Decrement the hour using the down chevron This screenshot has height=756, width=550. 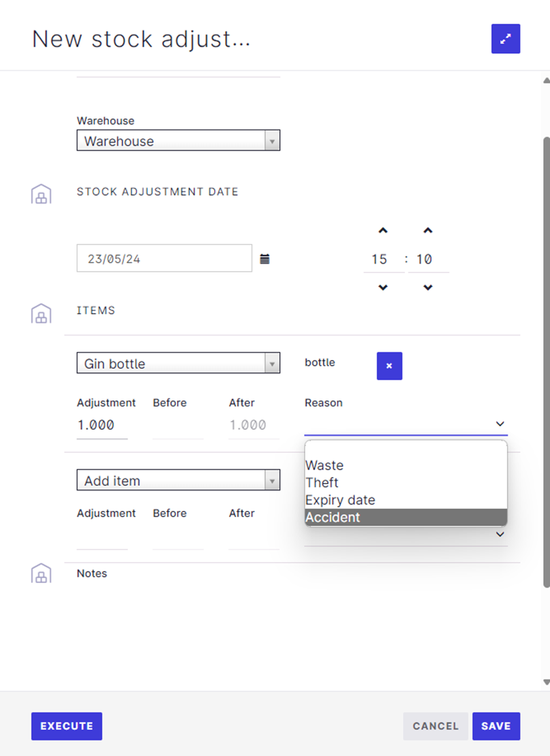click(382, 287)
